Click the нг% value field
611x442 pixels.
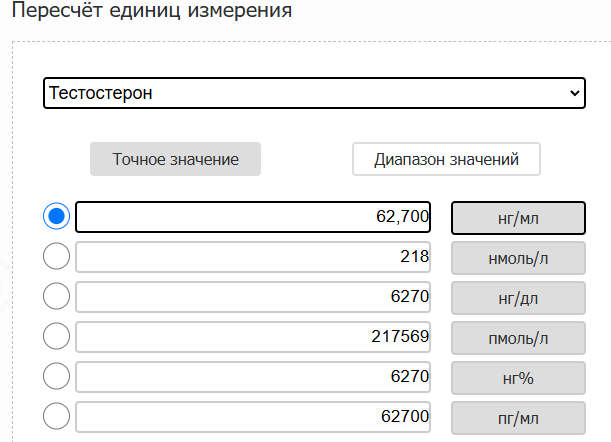click(253, 377)
